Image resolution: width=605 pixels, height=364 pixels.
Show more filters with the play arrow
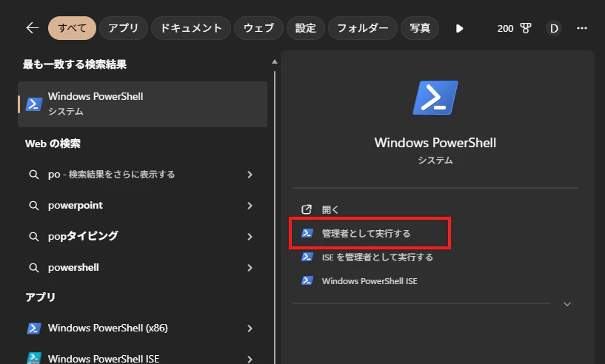click(459, 29)
